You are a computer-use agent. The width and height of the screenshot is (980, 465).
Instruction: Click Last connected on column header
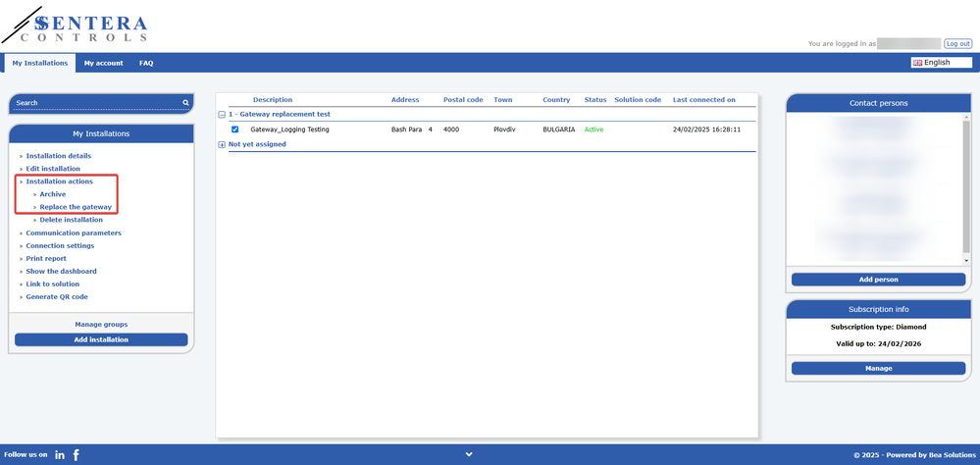pyautogui.click(x=703, y=100)
